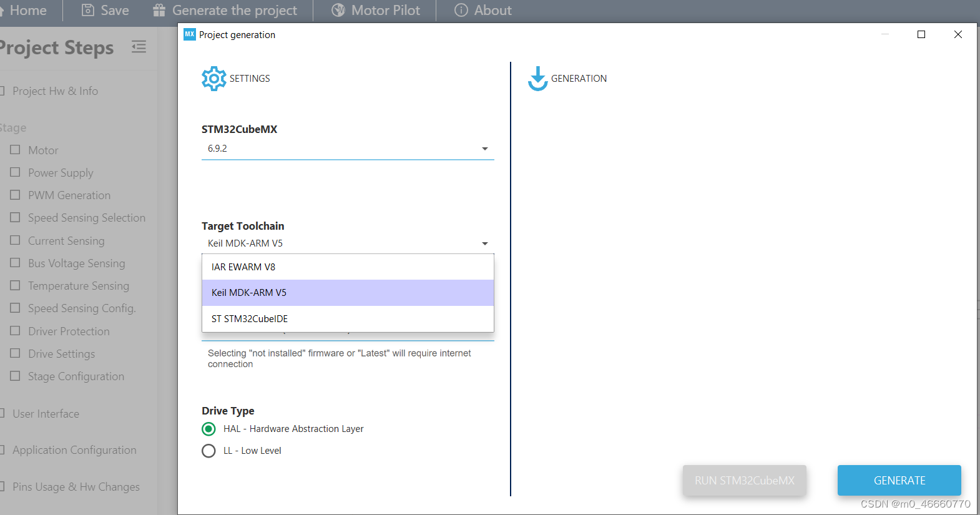Image resolution: width=980 pixels, height=515 pixels.
Task: Click the Motor Pilot icon
Action: 338,10
